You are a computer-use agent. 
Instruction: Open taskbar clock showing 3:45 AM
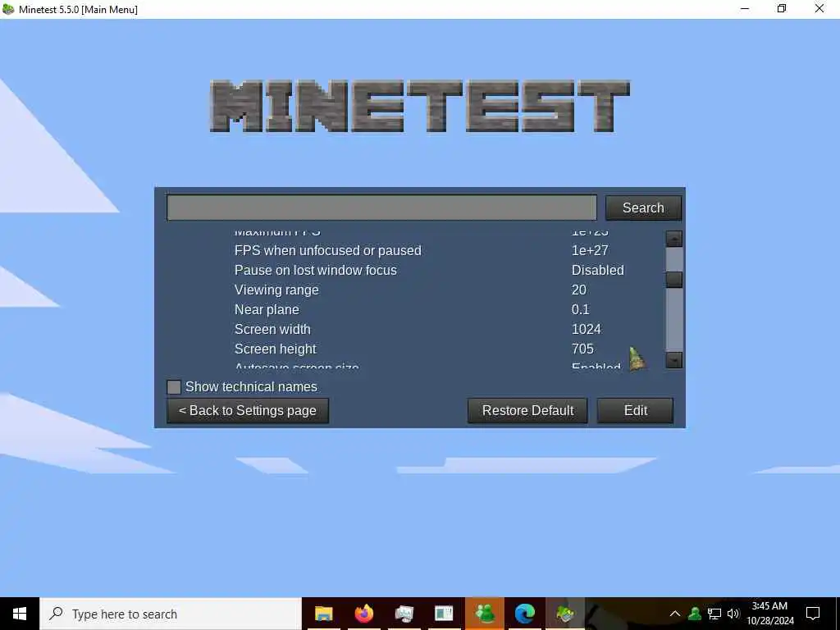click(769, 614)
